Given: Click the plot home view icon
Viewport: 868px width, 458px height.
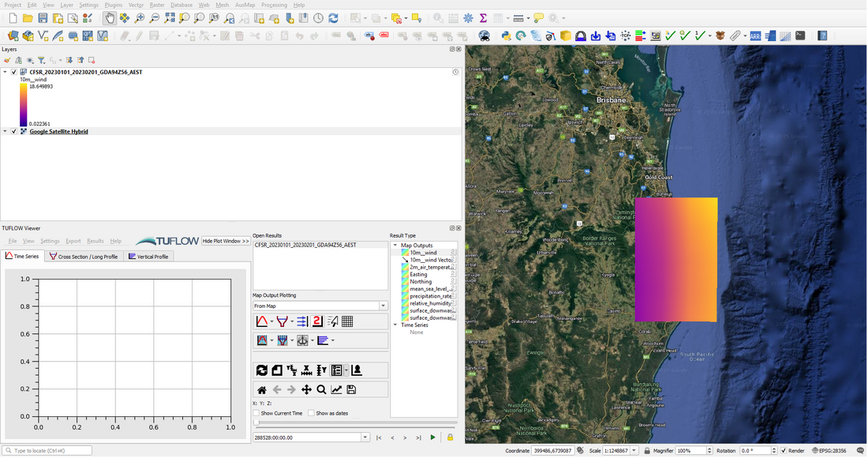Looking at the screenshot, I should (x=262, y=389).
